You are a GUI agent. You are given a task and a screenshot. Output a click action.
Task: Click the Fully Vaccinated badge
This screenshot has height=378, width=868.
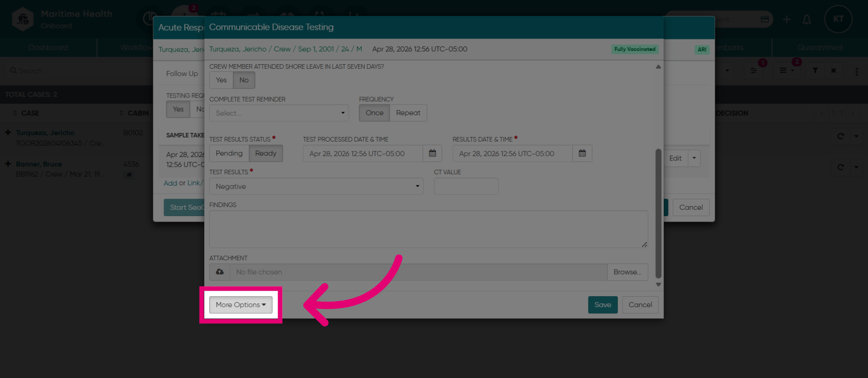635,49
